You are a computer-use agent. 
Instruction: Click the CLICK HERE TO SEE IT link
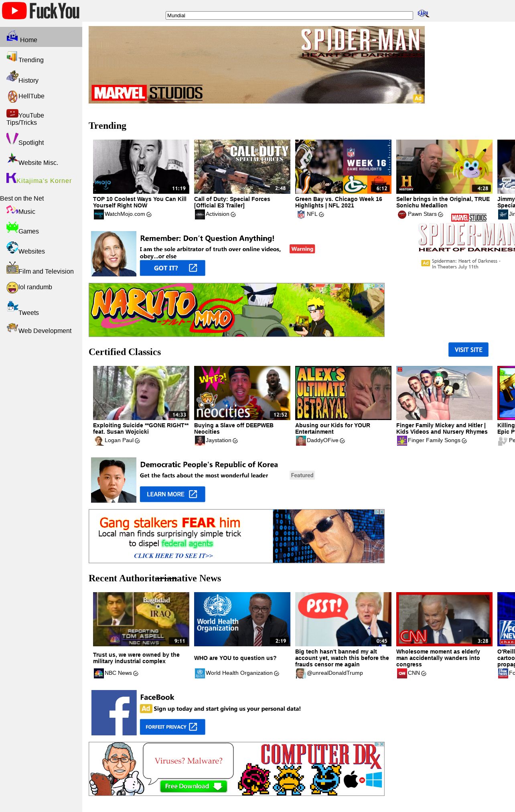(173, 556)
